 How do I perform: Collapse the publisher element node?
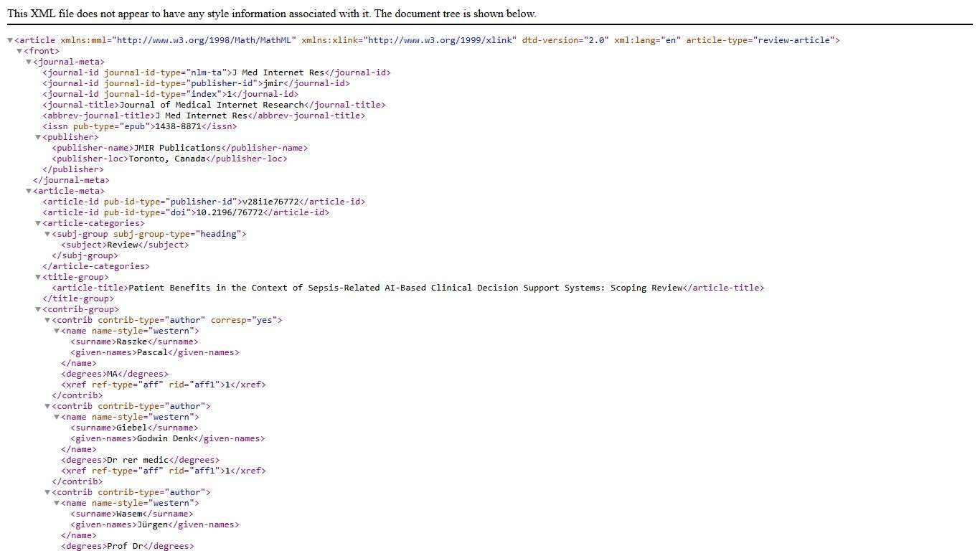(x=38, y=138)
